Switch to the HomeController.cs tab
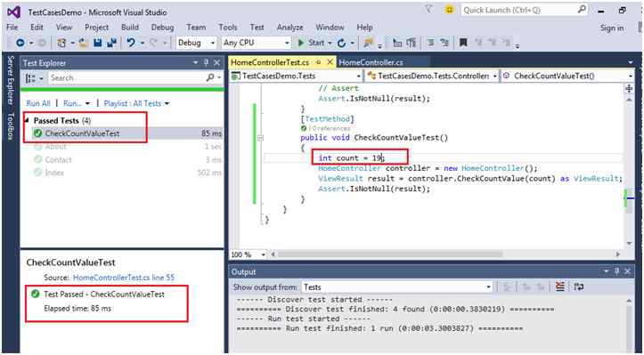The image size is (644, 355). [371, 62]
